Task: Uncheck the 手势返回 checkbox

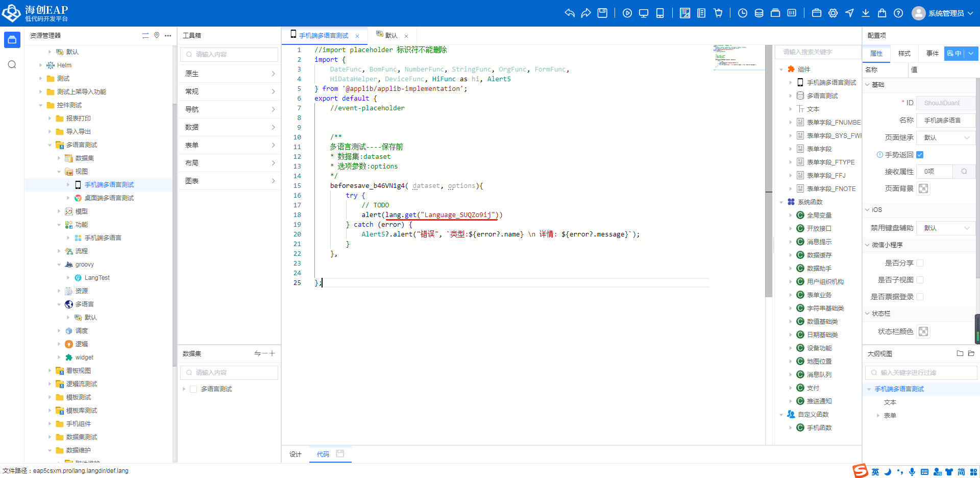Action: pos(920,155)
